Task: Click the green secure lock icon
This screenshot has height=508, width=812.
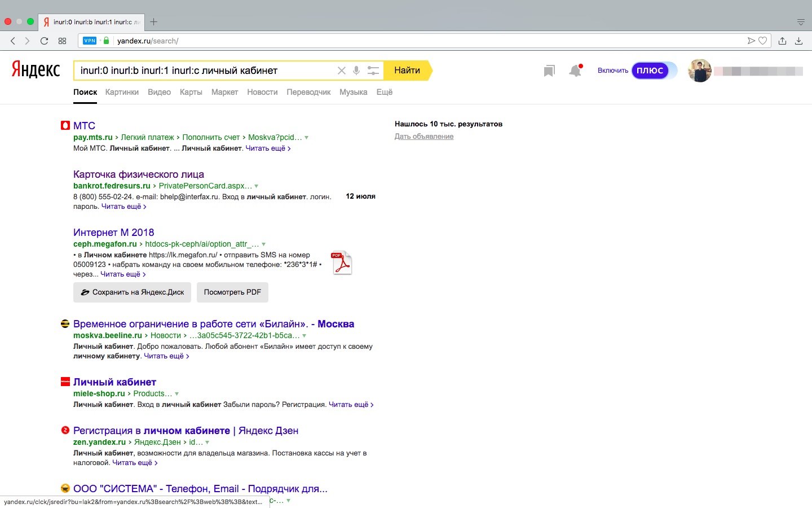Action: pyautogui.click(x=107, y=41)
